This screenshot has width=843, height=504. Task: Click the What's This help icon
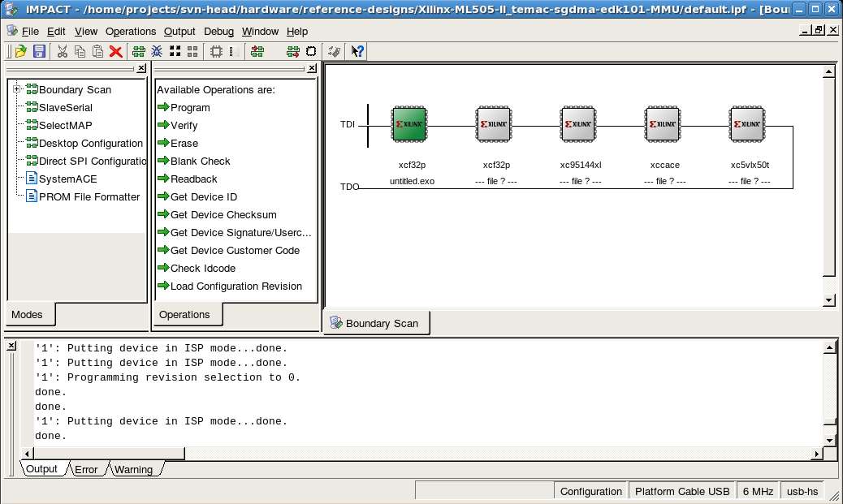pyautogui.click(x=357, y=51)
